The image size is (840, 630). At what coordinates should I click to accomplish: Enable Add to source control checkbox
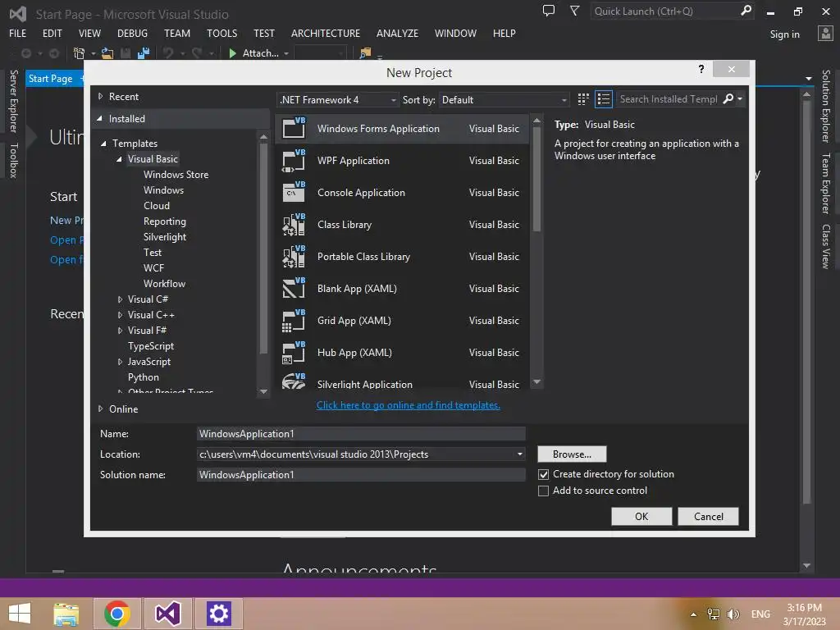pos(543,491)
